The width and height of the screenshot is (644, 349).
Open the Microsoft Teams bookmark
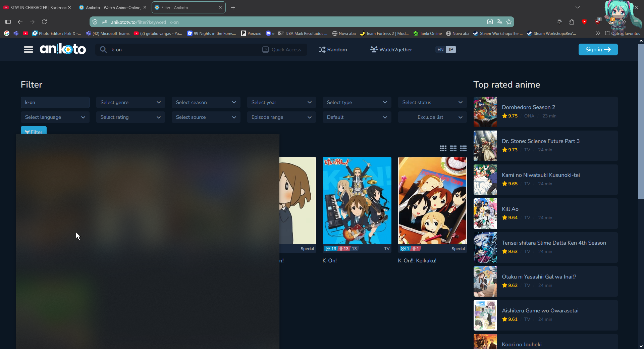point(108,33)
